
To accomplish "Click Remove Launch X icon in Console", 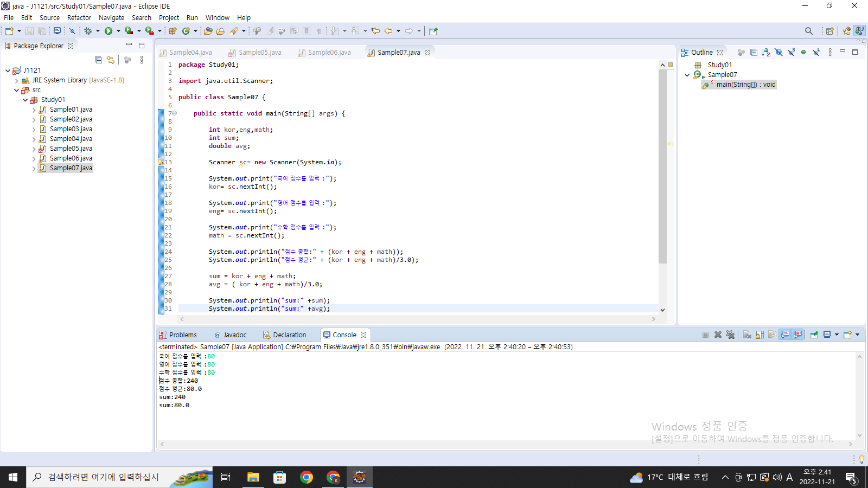I will pos(718,335).
